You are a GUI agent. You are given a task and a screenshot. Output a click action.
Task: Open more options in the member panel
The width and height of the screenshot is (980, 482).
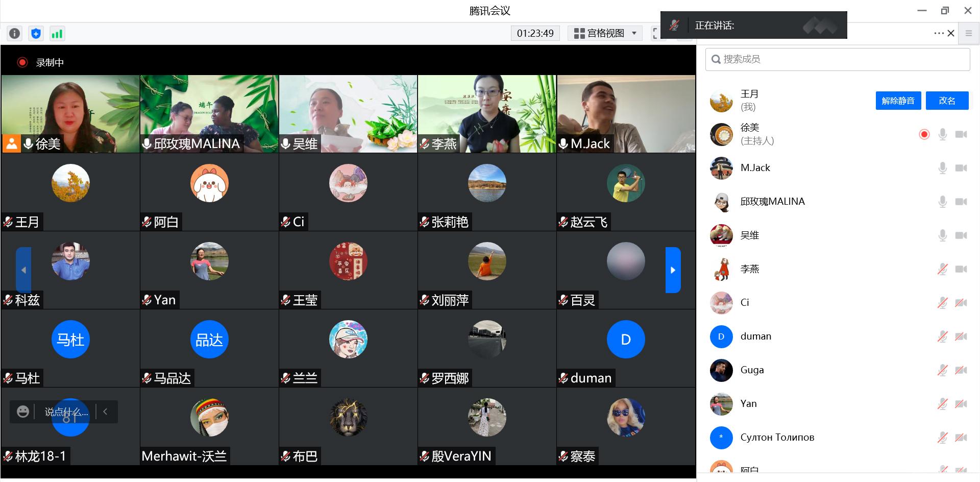938,33
